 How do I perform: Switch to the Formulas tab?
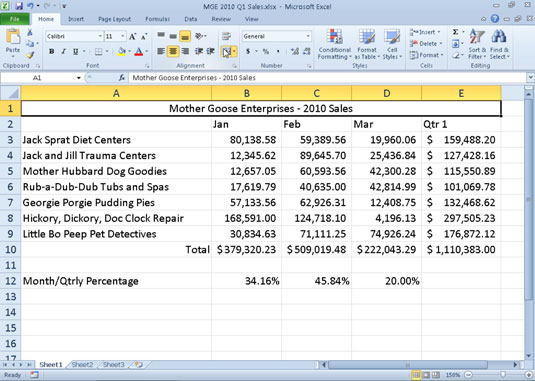(x=157, y=19)
